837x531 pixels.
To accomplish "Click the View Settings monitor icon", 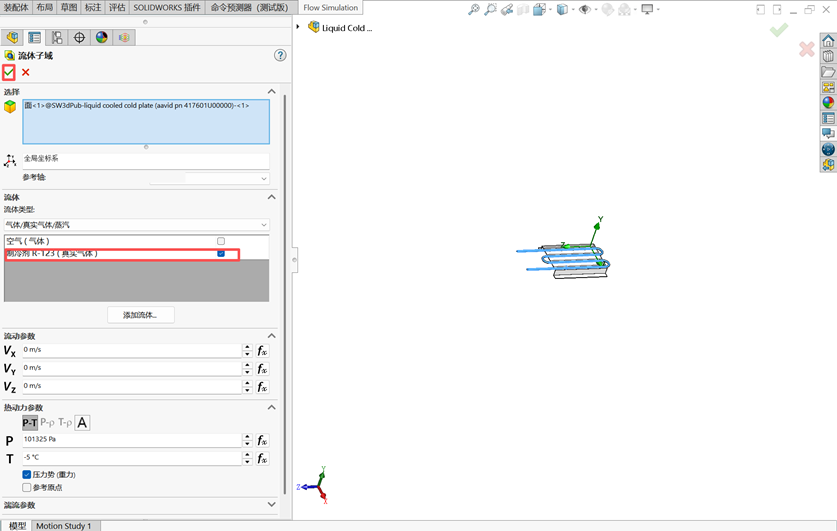I will [647, 9].
